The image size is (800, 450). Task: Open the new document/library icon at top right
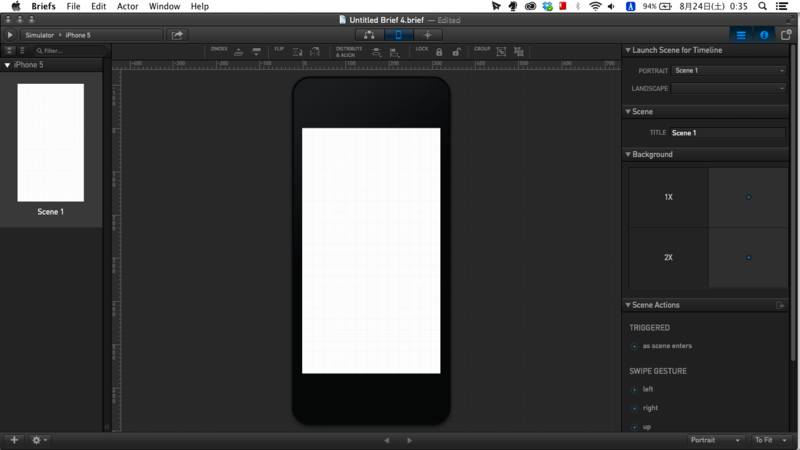click(x=786, y=35)
